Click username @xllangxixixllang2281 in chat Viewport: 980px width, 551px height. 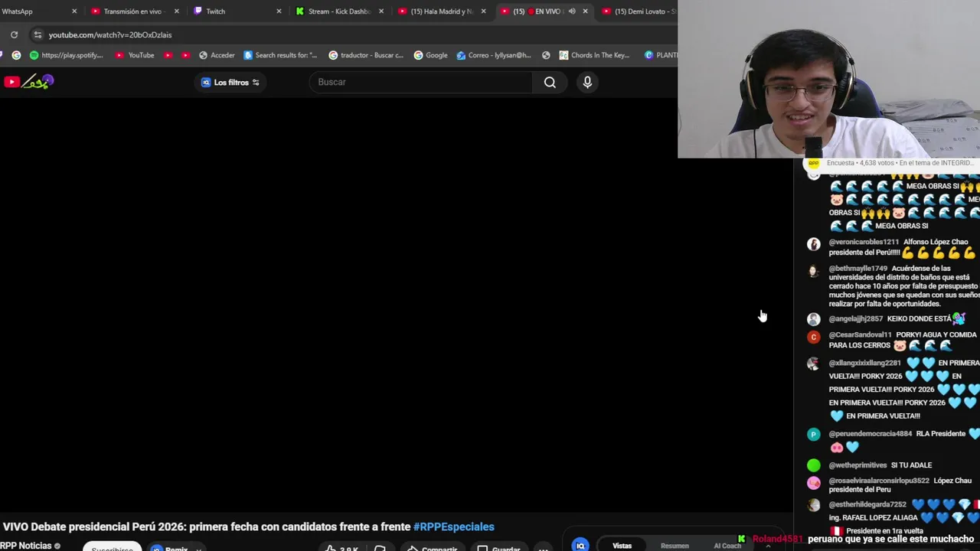pos(864,363)
